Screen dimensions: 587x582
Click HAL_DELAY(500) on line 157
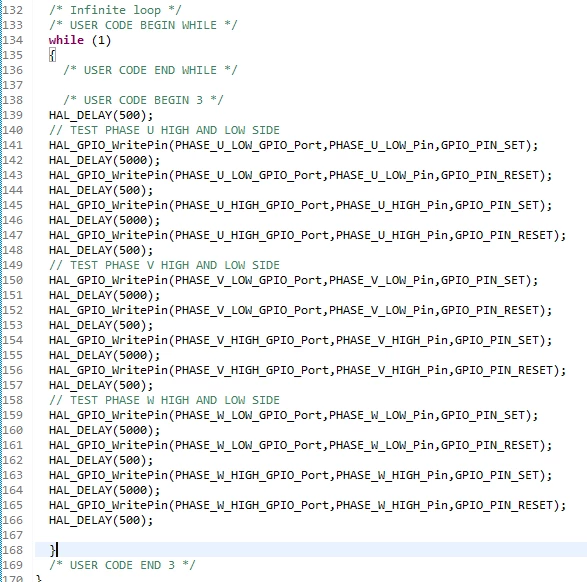coord(101,385)
